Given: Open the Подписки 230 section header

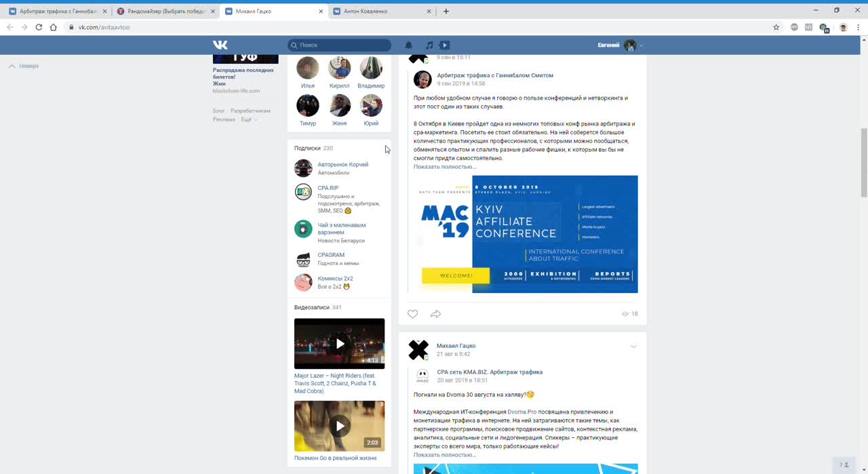Looking at the screenshot, I should [313, 148].
